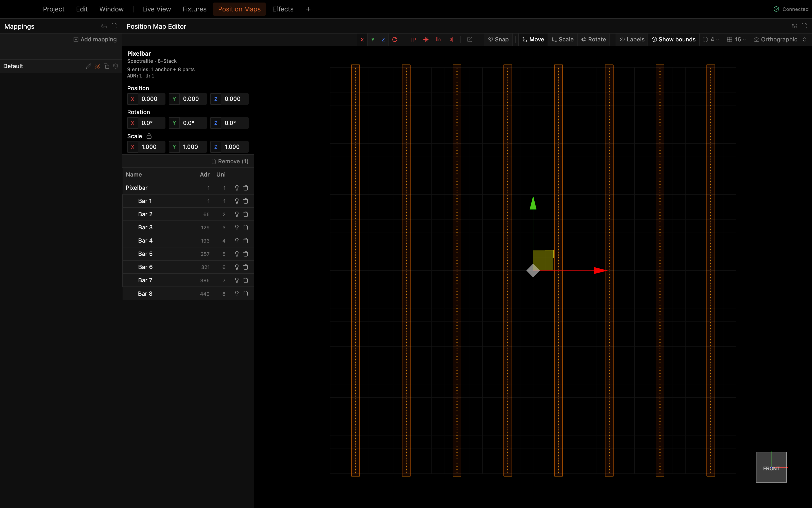Click the bulb icon for Bar 7
Viewport: 812px width, 508px height.
(236, 280)
